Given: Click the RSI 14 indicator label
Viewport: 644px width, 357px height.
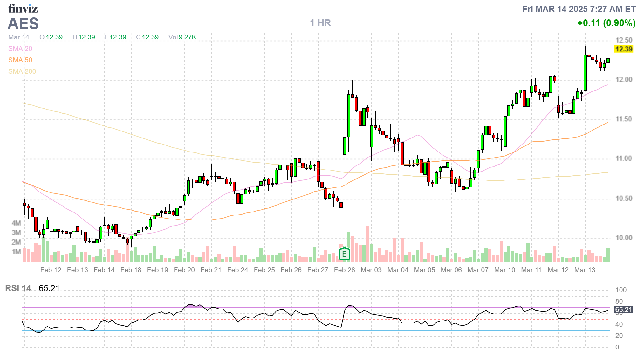Looking at the screenshot, I should (x=18, y=288).
